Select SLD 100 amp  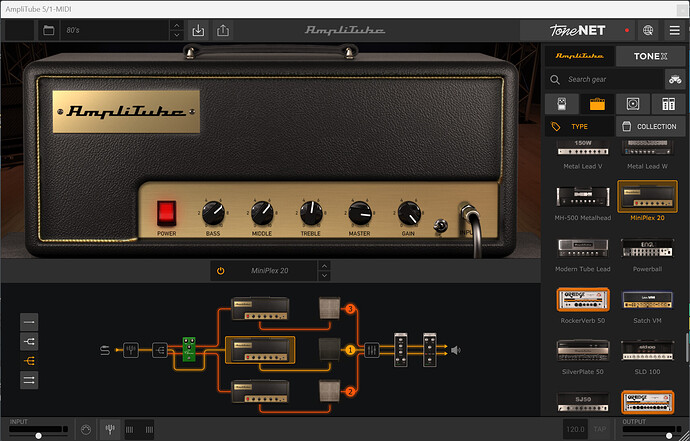tap(647, 351)
